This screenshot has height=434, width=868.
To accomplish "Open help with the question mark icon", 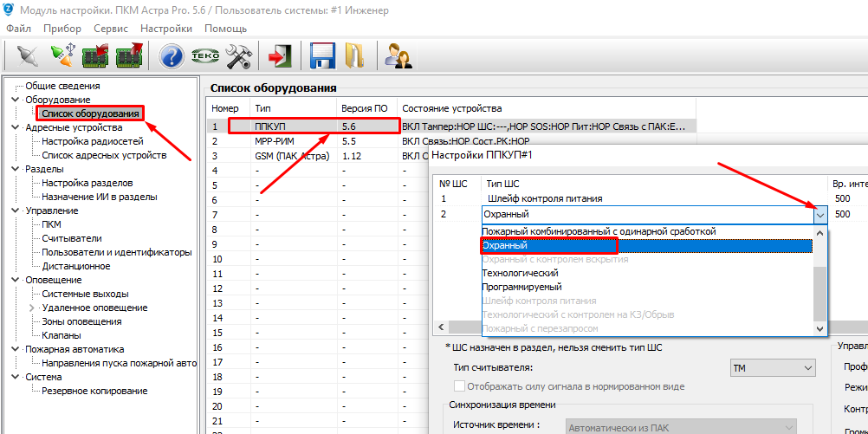I will [x=172, y=56].
